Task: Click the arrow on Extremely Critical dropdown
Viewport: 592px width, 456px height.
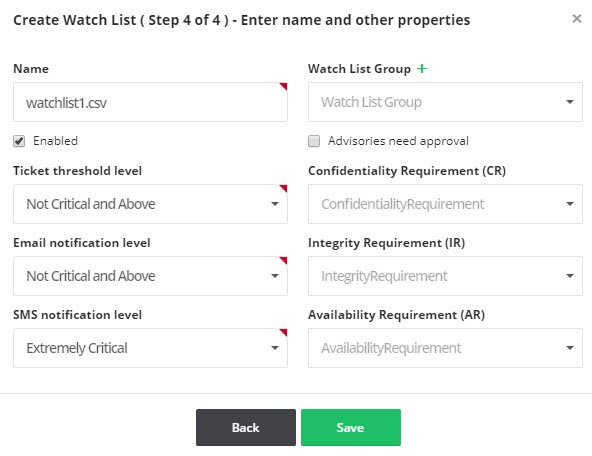Action: point(275,348)
